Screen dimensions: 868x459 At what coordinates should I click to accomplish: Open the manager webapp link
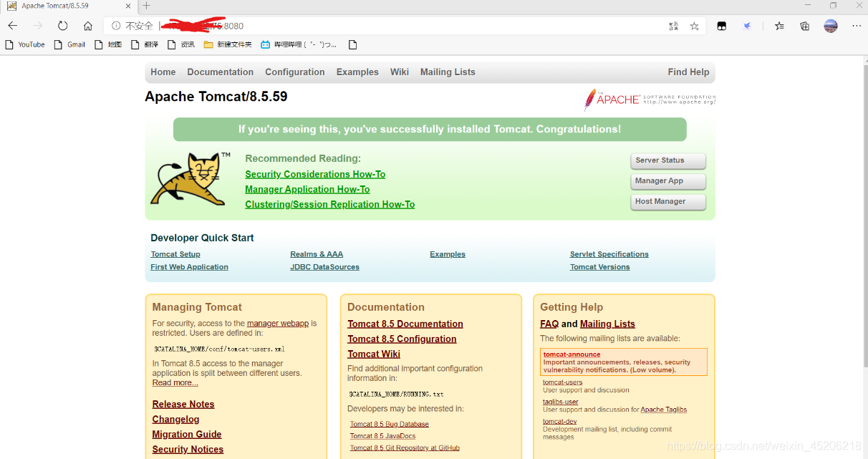tap(278, 324)
